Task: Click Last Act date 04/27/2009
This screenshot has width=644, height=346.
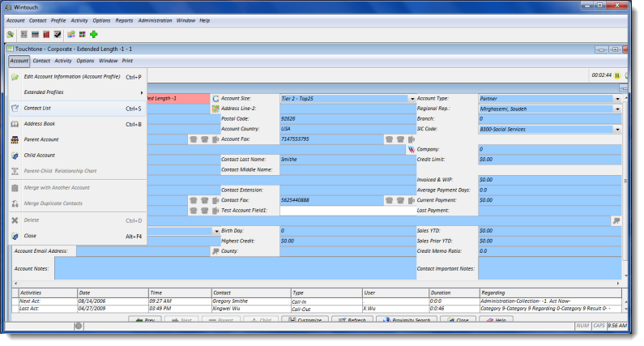Action: tap(113, 309)
